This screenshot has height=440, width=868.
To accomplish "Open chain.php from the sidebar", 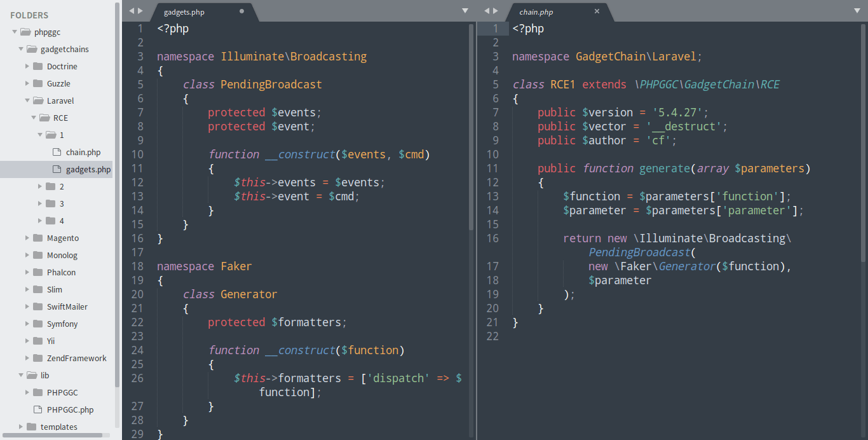I will coord(83,153).
